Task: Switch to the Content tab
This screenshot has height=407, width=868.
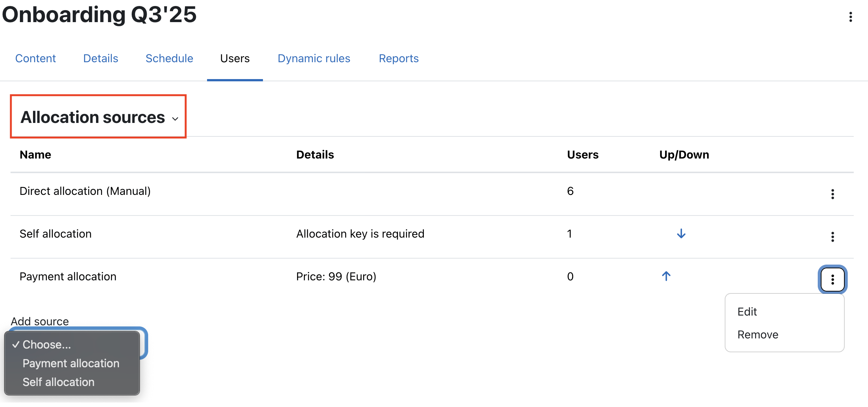Action: coord(35,58)
